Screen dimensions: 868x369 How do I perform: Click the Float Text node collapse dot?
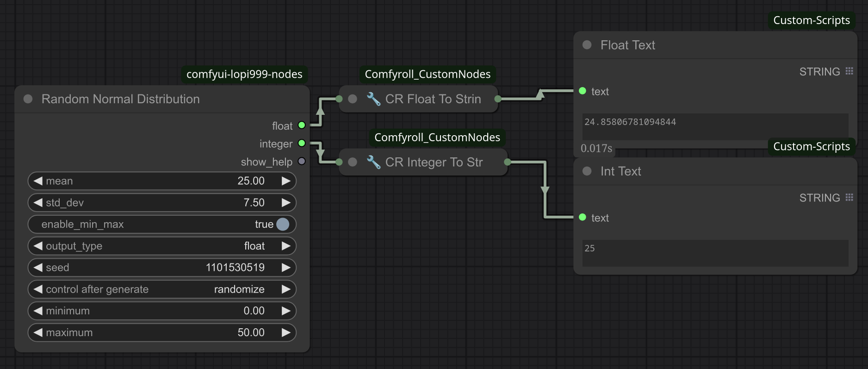click(x=587, y=45)
